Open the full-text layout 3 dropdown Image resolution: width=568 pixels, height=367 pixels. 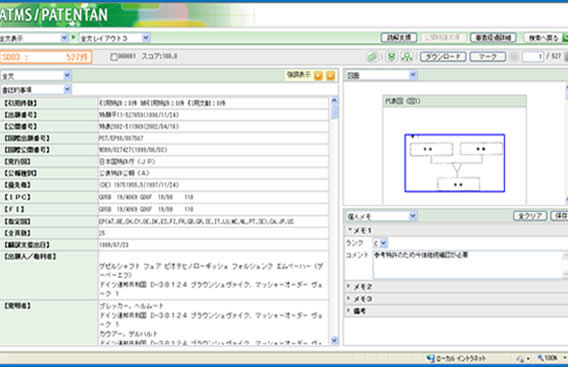pos(114,38)
